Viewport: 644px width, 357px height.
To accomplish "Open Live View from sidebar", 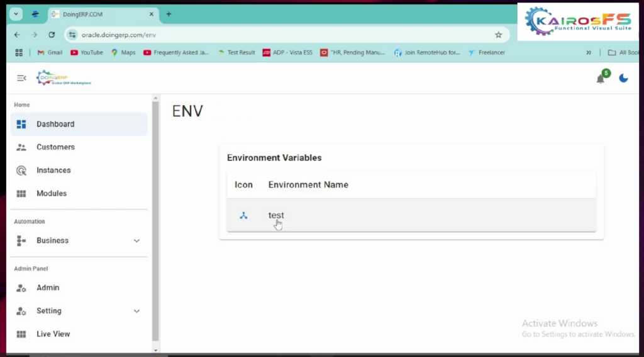I will [53, 334].
